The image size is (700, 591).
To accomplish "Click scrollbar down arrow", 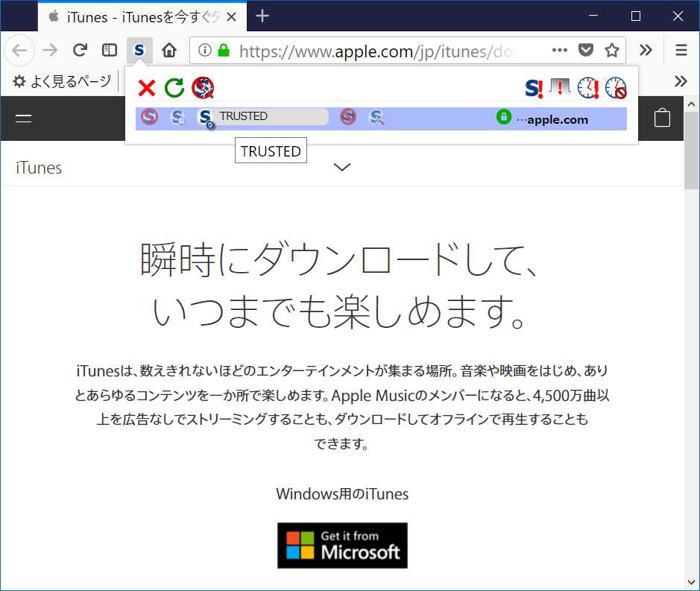I will click(x=692, y=582).
